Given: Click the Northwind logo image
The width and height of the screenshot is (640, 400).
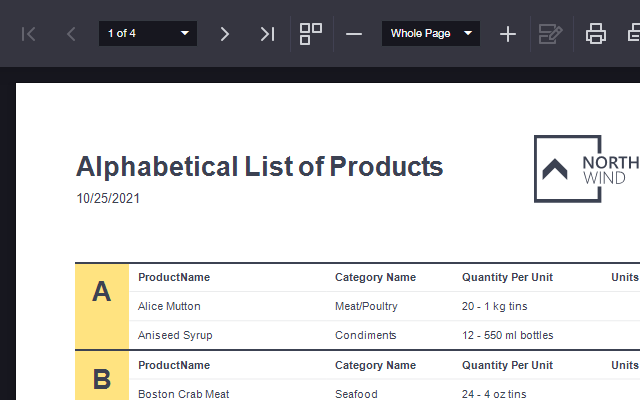Looking at the screenshot, I should (585, 168).
